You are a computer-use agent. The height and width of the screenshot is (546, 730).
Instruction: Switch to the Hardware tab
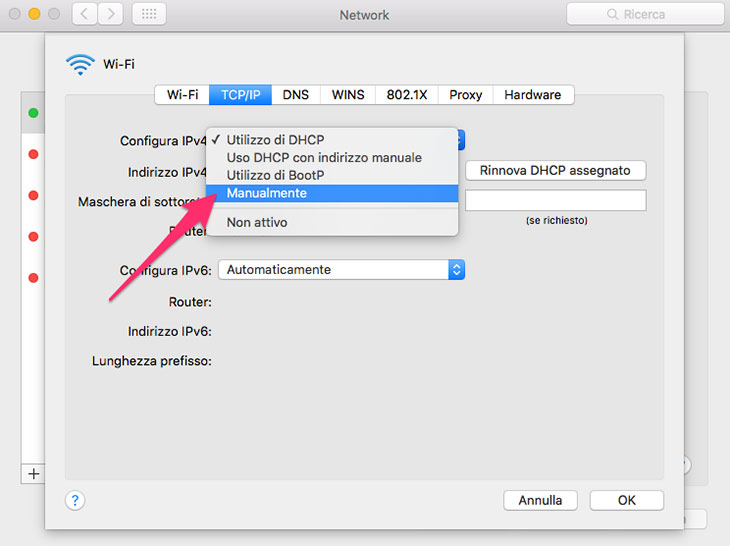532,95
